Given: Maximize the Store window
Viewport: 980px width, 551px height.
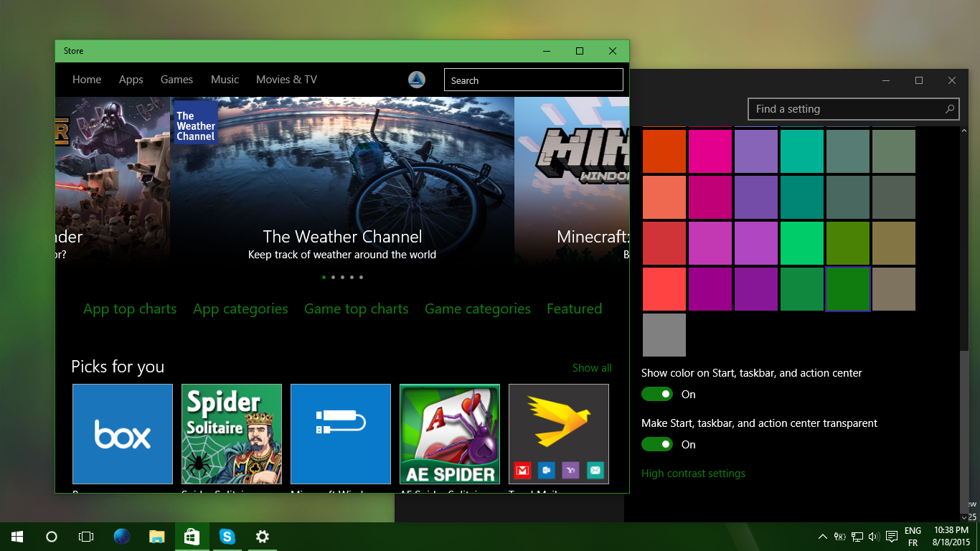Looking at the screenshot, I should 580,51.
